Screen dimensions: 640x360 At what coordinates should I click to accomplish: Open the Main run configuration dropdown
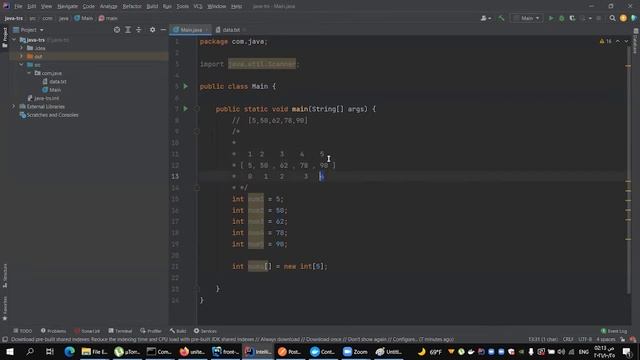(527, 18)
